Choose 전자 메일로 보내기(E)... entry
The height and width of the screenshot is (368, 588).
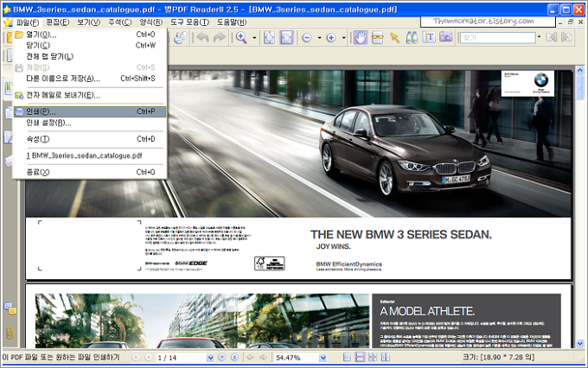pos(90,95)
